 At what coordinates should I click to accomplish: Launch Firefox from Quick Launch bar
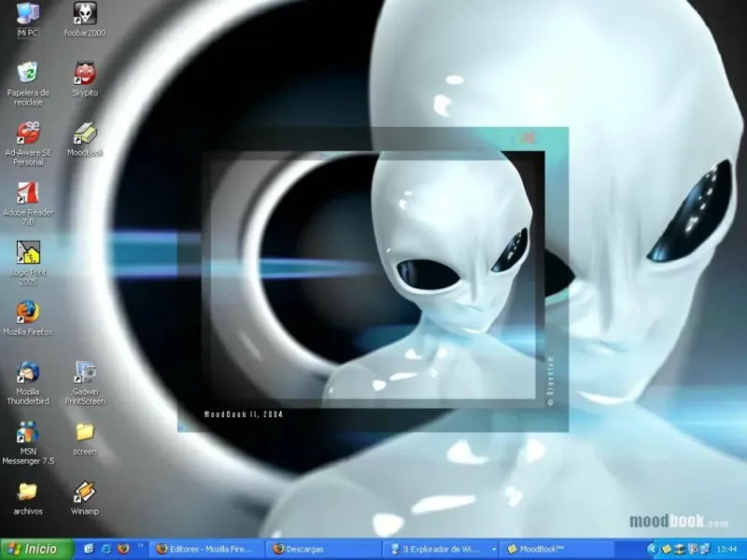click(123, 549)
